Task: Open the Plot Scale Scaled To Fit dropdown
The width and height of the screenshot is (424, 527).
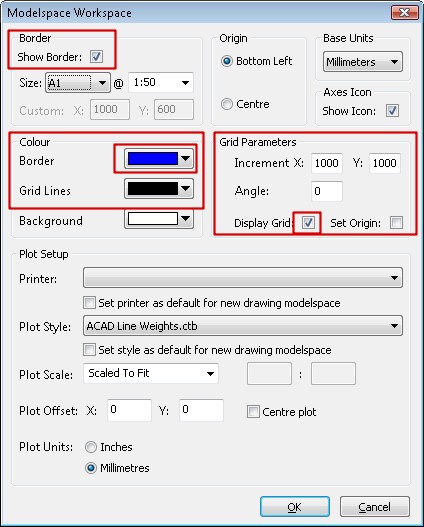Action: coord(151,373)
